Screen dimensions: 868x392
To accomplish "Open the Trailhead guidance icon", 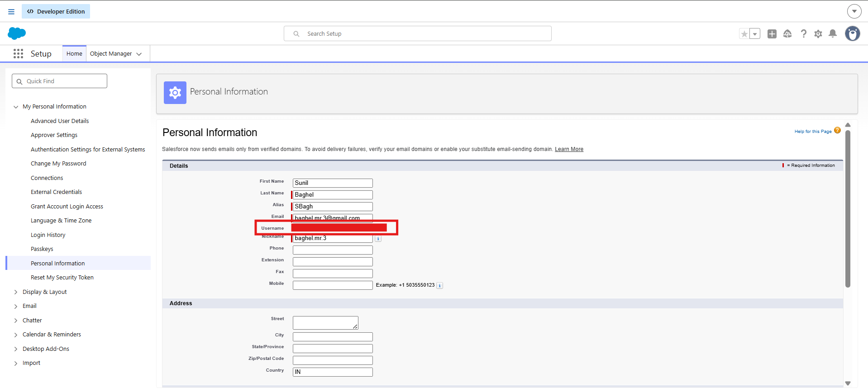I will 787,34.
